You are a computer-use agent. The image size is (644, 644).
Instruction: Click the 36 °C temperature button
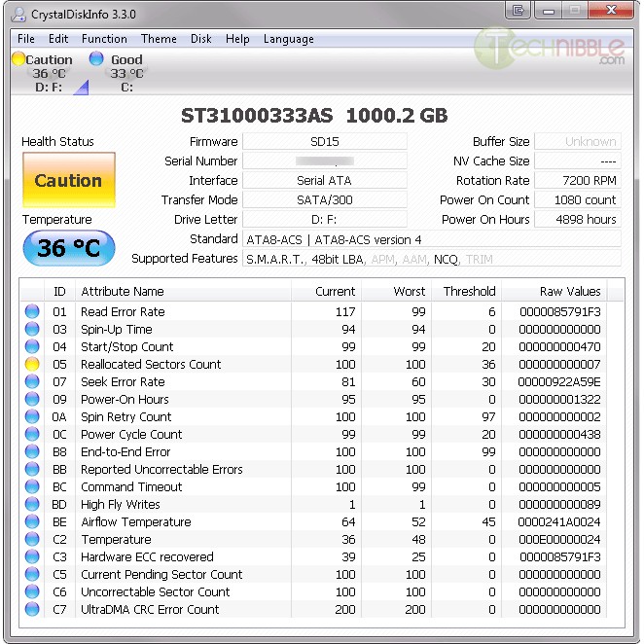pos(68,248)
